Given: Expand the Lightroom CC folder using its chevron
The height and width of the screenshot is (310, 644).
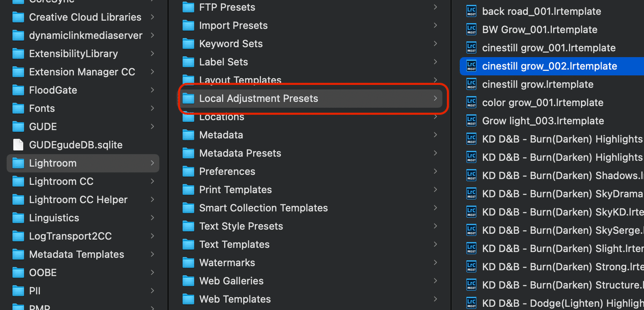Looking at the screenshot, I should point(152,181).
